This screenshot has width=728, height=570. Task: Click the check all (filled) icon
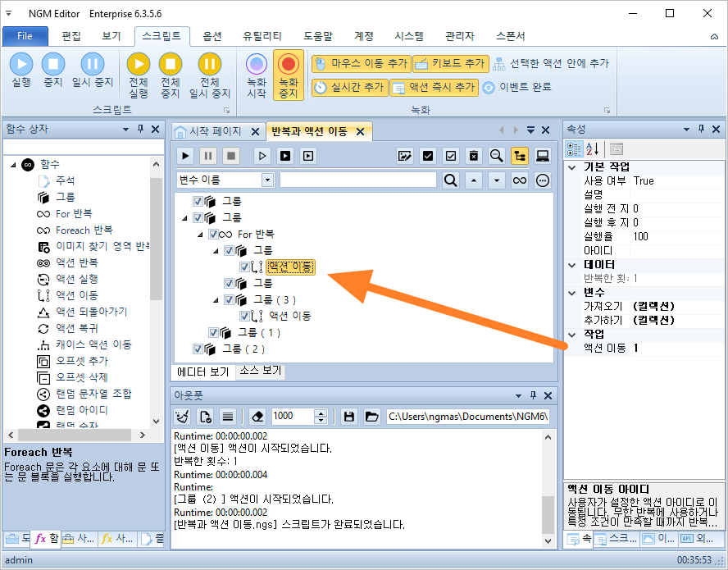click(428, 156)
